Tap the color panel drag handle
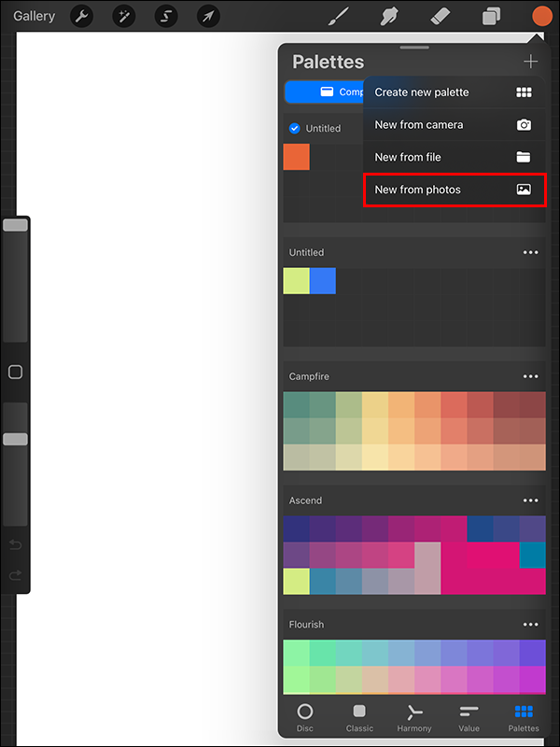This screenshot has height=747, width=560. [414, 48]
